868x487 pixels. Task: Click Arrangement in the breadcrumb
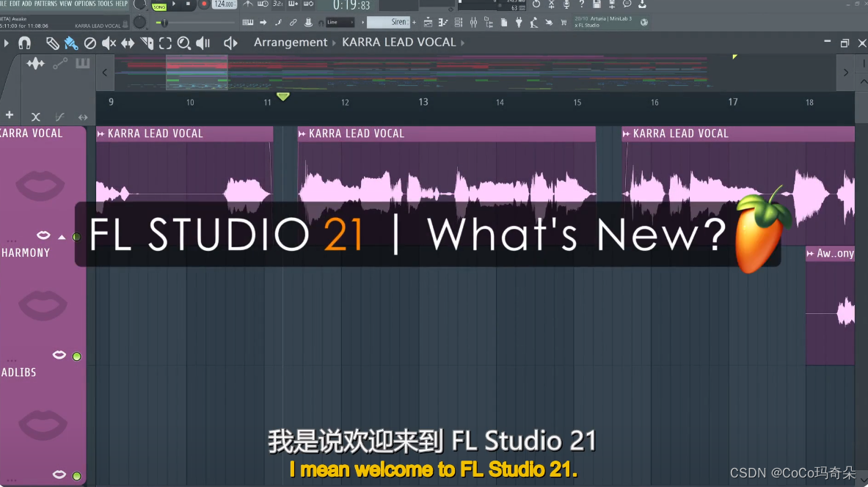pos(290,43)
